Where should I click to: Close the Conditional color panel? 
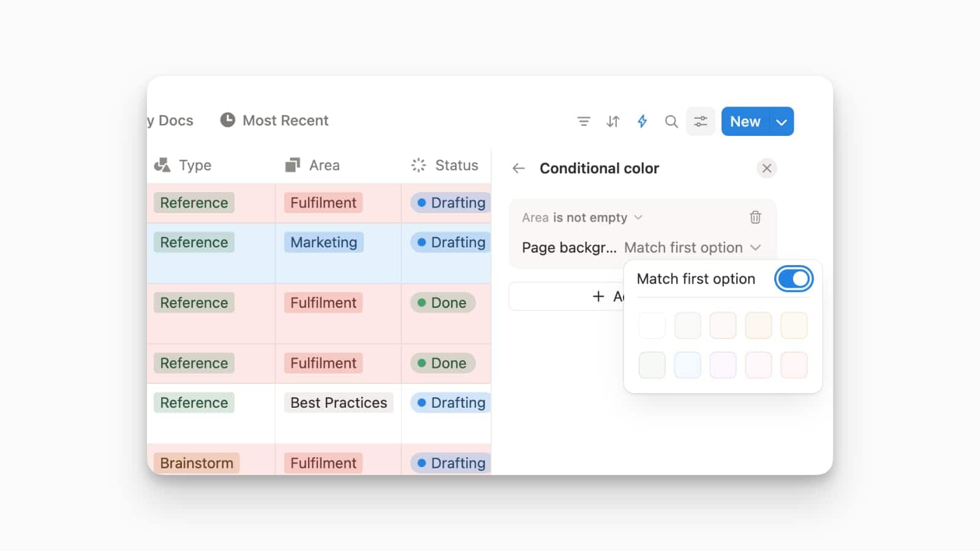(x=766, y=168)
